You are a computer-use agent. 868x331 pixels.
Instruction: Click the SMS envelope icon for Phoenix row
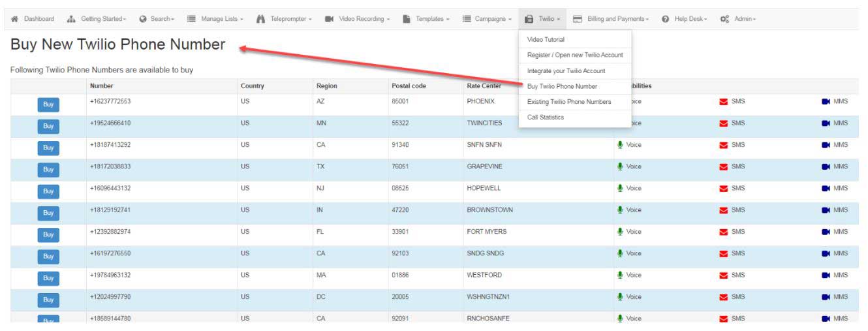pos(723,102)
